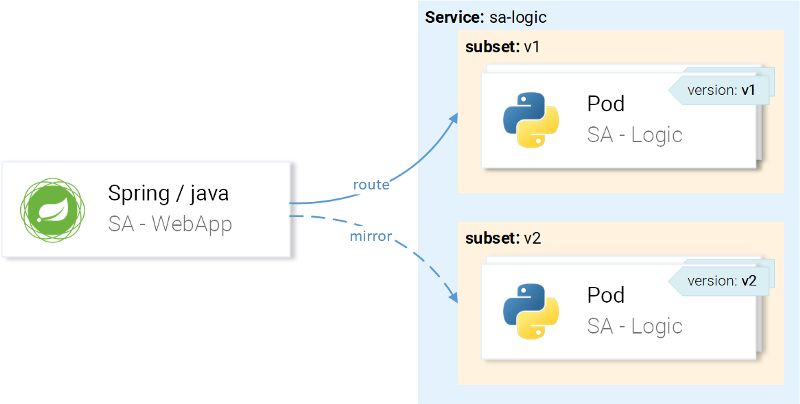The image size is (800, 404).
Task: Select the 'version: v2' label tag
Action: (718, 281)
